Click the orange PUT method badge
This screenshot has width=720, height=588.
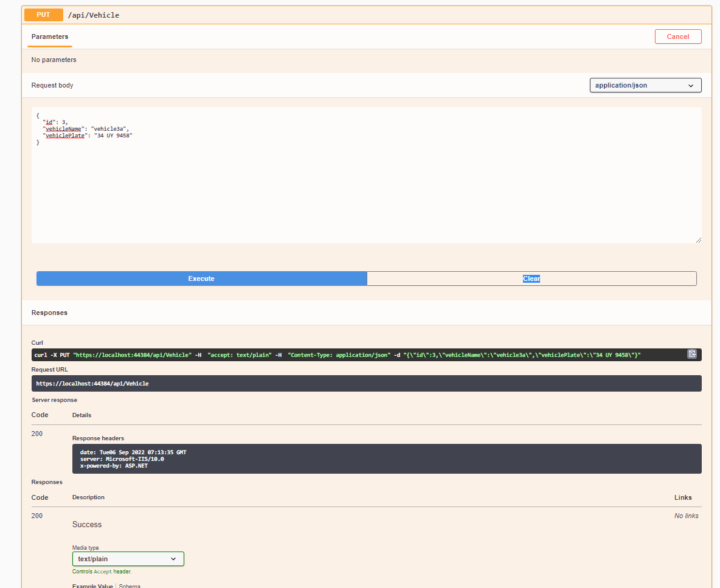(x=43, y=15)
